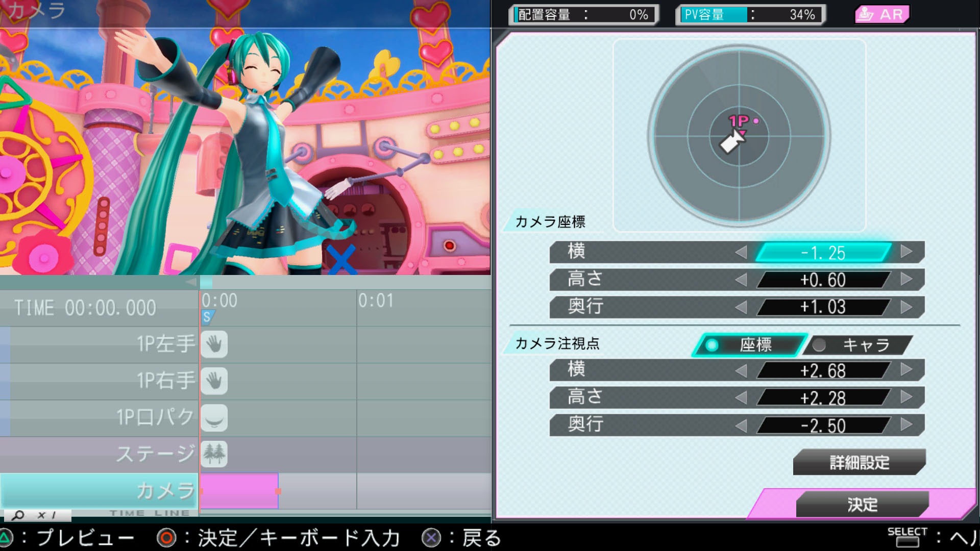Image resolution: width=980 pixels, height=551 pixels.
Task: Click the AR camera icon button
Action: click(x=881, y=14)
